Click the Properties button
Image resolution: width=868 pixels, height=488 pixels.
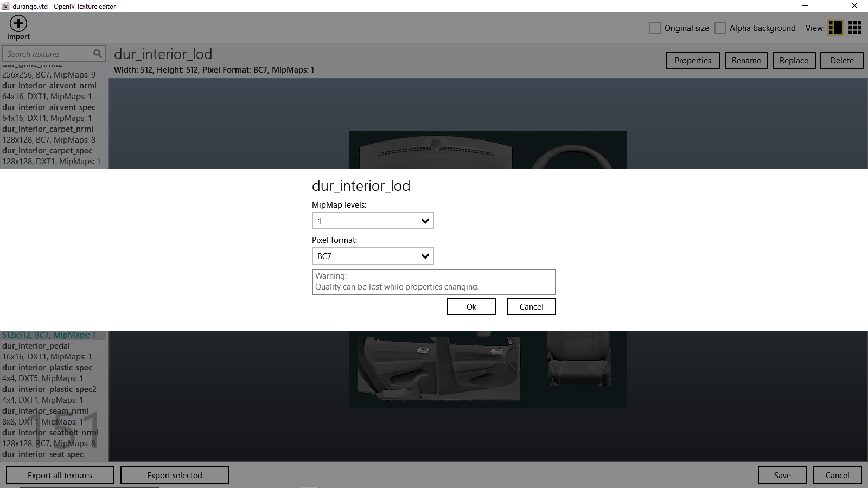point(693,60)
